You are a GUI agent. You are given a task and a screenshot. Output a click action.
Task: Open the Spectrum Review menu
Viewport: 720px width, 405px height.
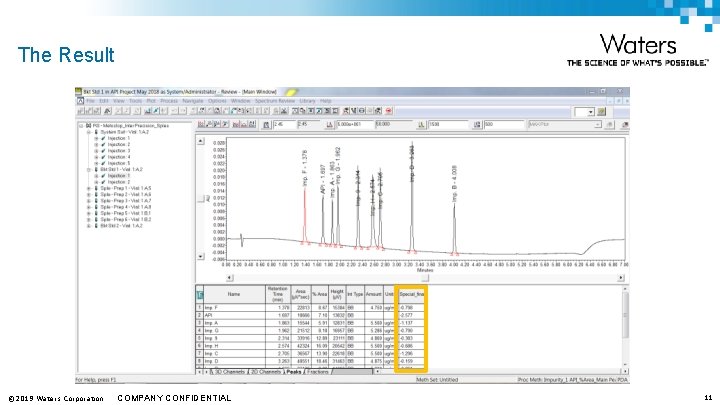tap(276, 101)
